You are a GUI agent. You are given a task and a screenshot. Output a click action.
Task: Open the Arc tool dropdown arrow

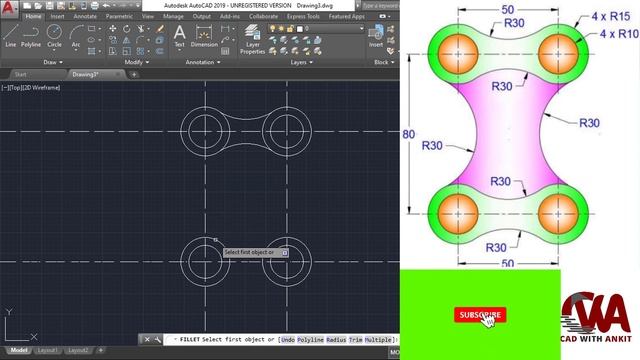point(76,50)
